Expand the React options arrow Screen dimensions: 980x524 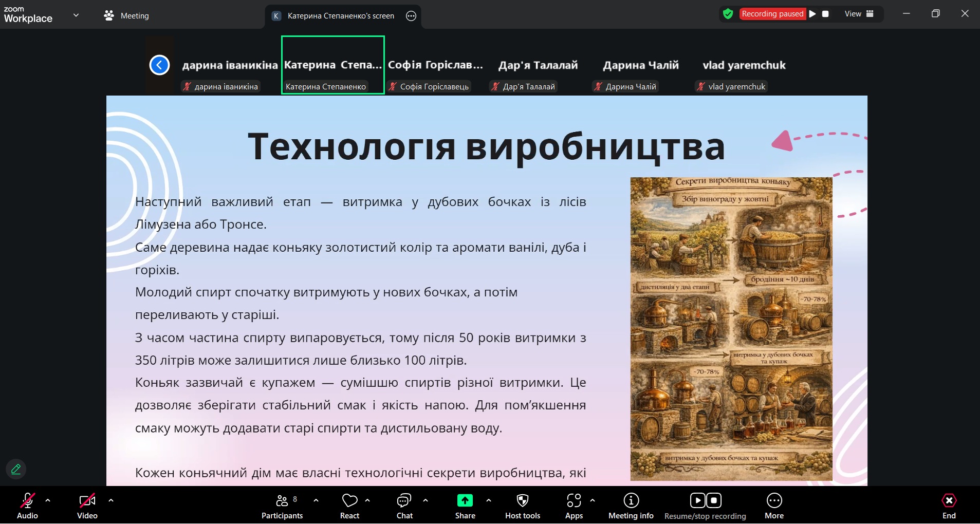tap(367, 500)
